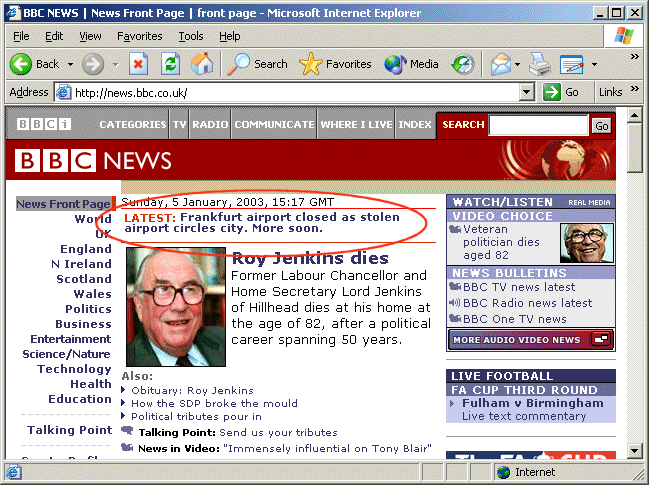The height and width of the screenshot is (485, 649).
Task: Click the video camera icon beside Veteran politician
Action: click(455, 229)
